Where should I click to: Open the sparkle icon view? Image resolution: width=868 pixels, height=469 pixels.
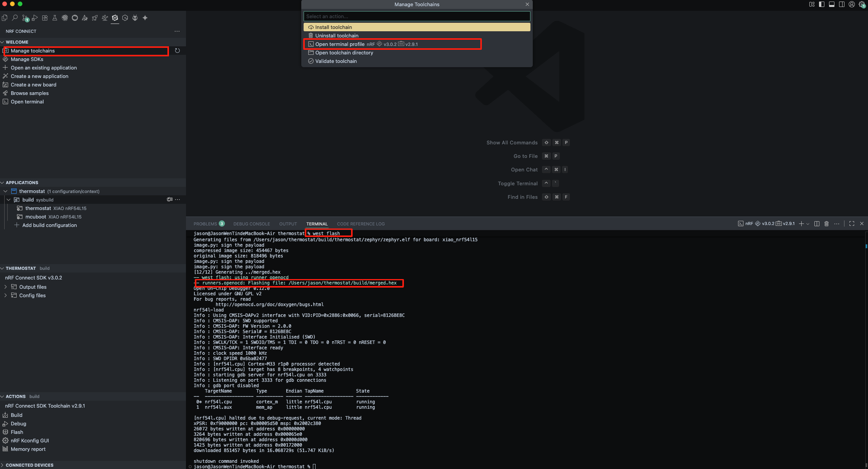pos(145,18)
